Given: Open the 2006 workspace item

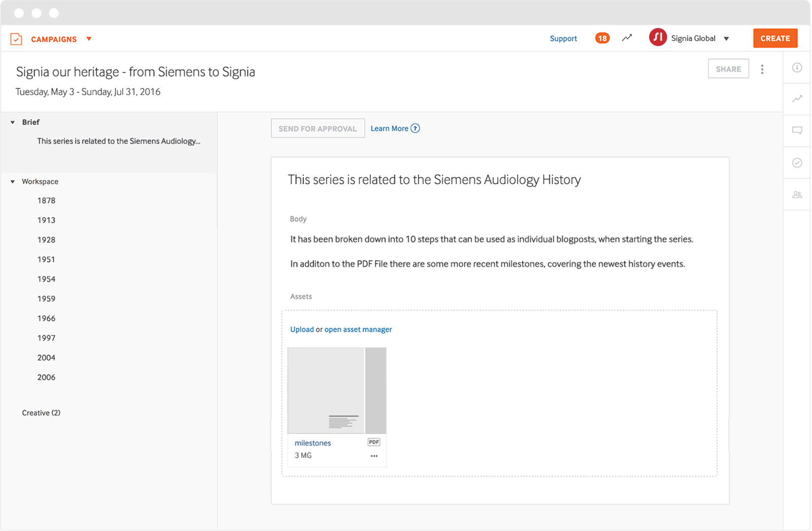Looking at the screenshot, I should 46,377.
